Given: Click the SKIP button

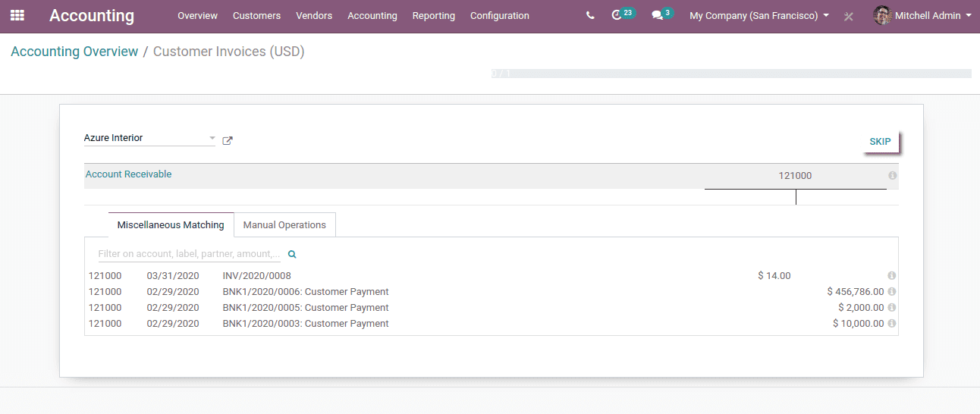Looking at the screenshot, I should click(880, 142).
